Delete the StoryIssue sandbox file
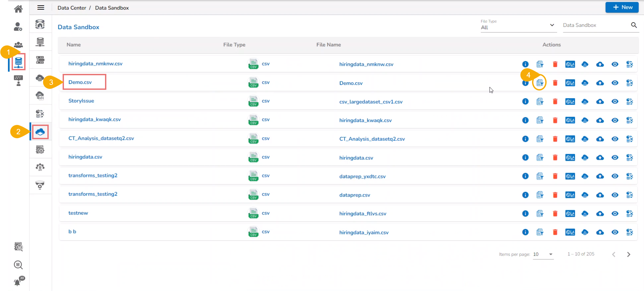Image resolution: width=644 pixels, height=291 pixels. [x=555, y=101]
